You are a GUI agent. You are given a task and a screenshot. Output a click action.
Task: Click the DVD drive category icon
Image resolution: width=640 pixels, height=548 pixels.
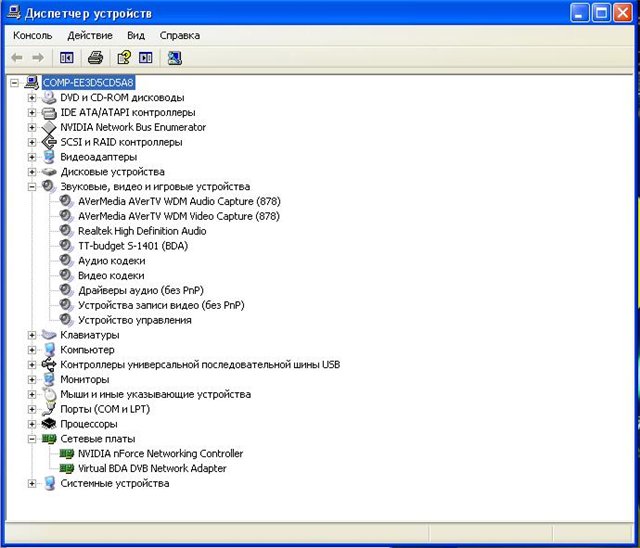[x=49, y=98]
